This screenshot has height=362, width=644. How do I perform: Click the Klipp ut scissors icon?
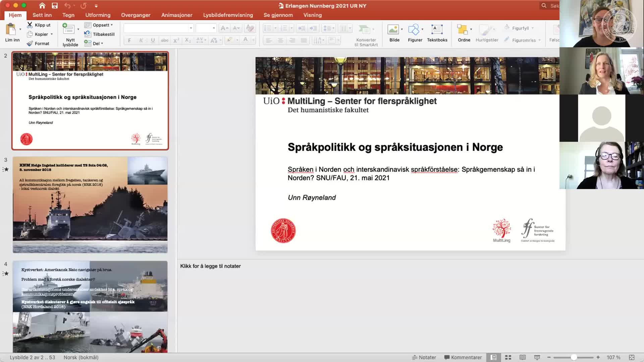(30, 25)
